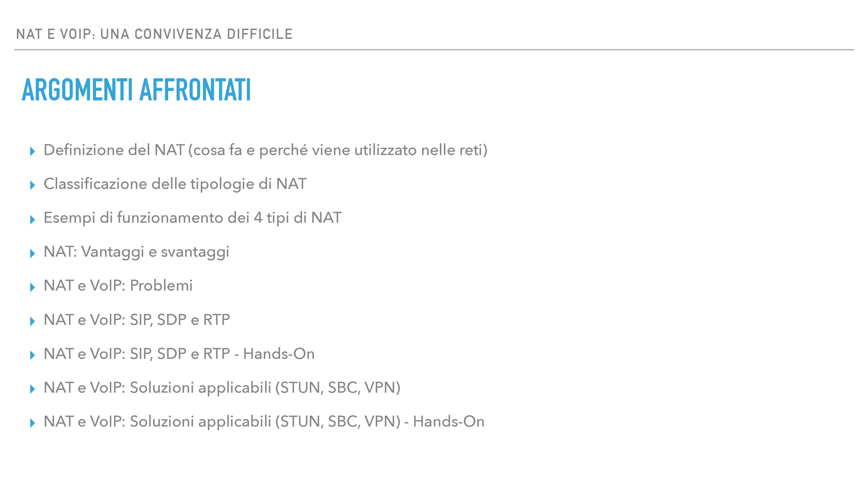Screen dimensions: 868x488
Task: Click the last 'Soluzioni applicabili (STUN, SBC, VPN) - Hands-On' line
Action: click(x=264, y=422)
